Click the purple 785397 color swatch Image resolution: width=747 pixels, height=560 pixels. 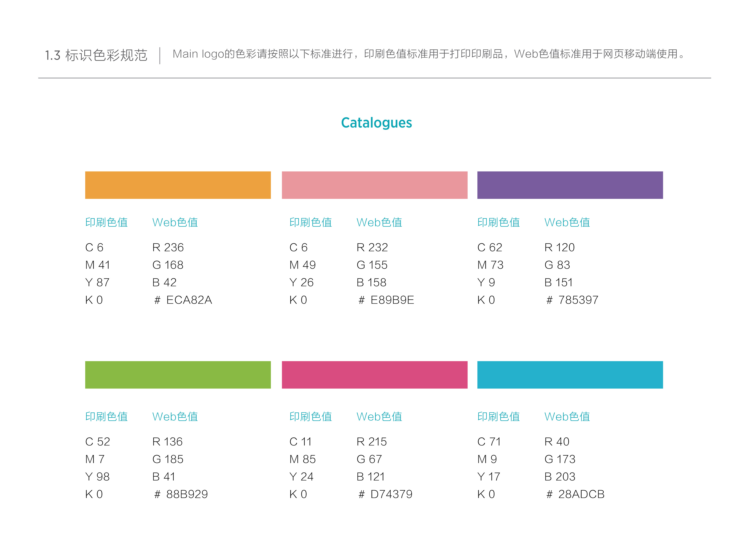570,185
